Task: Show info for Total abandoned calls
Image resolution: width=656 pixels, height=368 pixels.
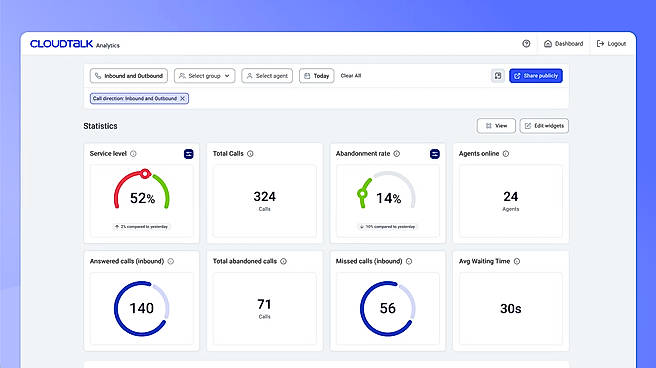Action: click(283, 261)
